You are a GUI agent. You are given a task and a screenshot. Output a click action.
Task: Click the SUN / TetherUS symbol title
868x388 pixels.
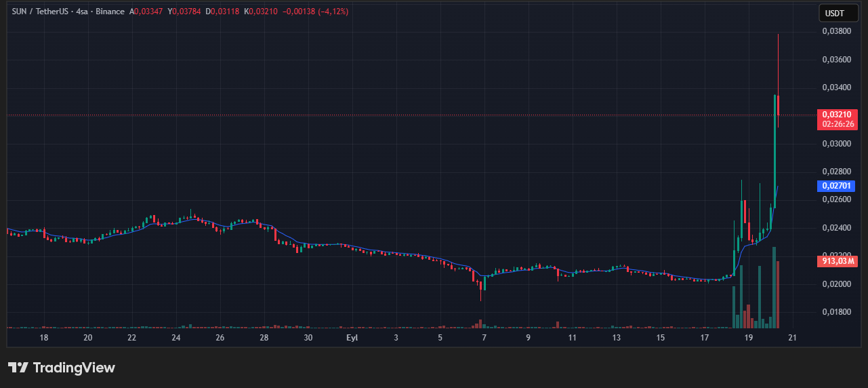[36, 12]
